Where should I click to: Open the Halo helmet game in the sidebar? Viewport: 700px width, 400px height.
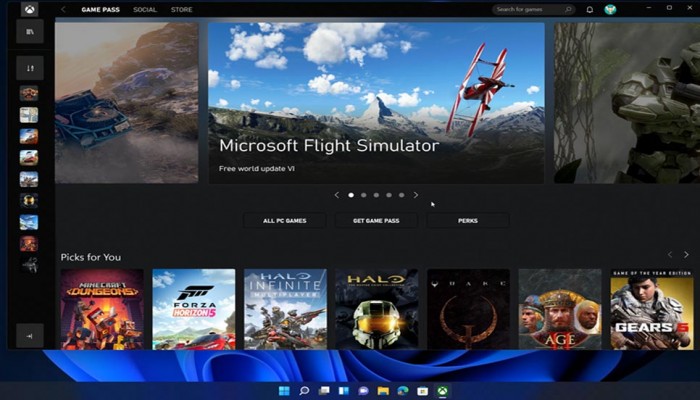click(x=29, y=200)
